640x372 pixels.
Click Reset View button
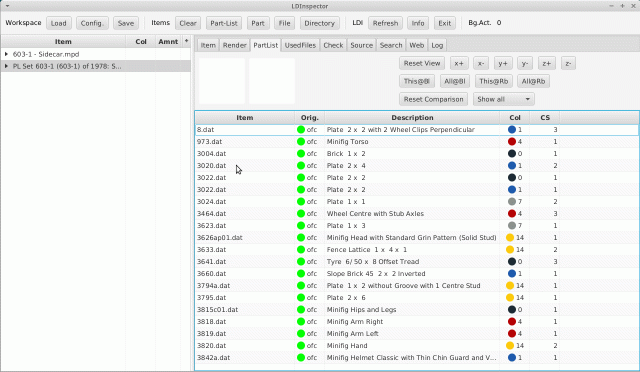[x=422, y=63]
